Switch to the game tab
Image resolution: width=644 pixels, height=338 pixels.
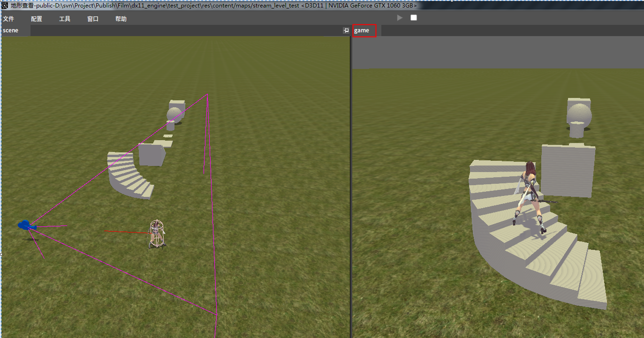tap(362, 30)
